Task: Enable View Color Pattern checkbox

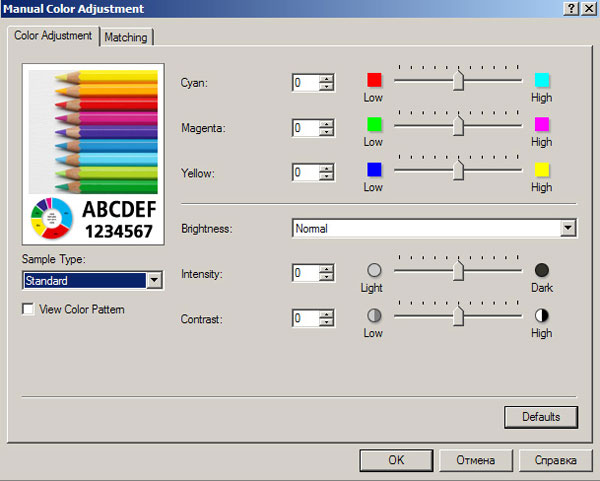Action: (28, 309)
